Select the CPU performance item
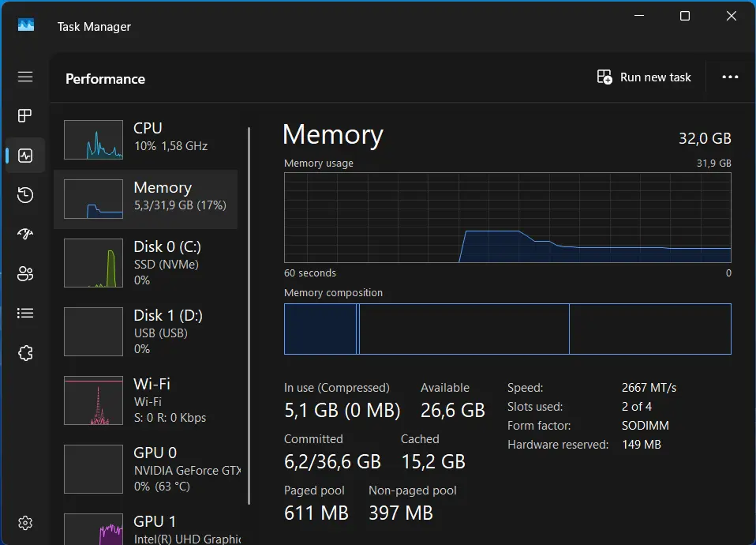This screenshot has width=756, height=545. (146, 140)
